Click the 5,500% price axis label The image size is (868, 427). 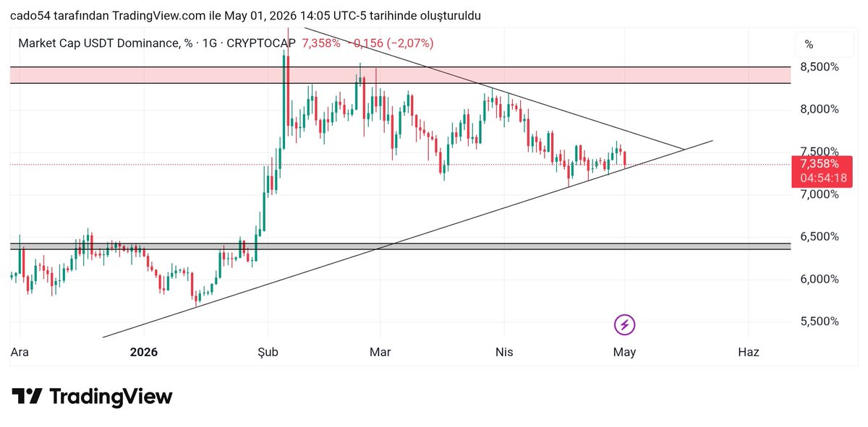tap(820, 321)
